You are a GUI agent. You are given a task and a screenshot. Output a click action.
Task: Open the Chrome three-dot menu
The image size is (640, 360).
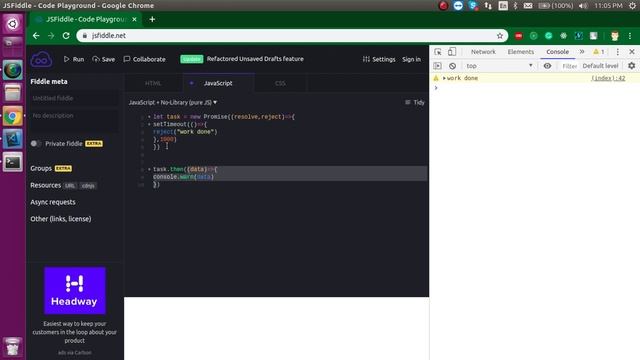pyautogui.click(x=630, y=36)
